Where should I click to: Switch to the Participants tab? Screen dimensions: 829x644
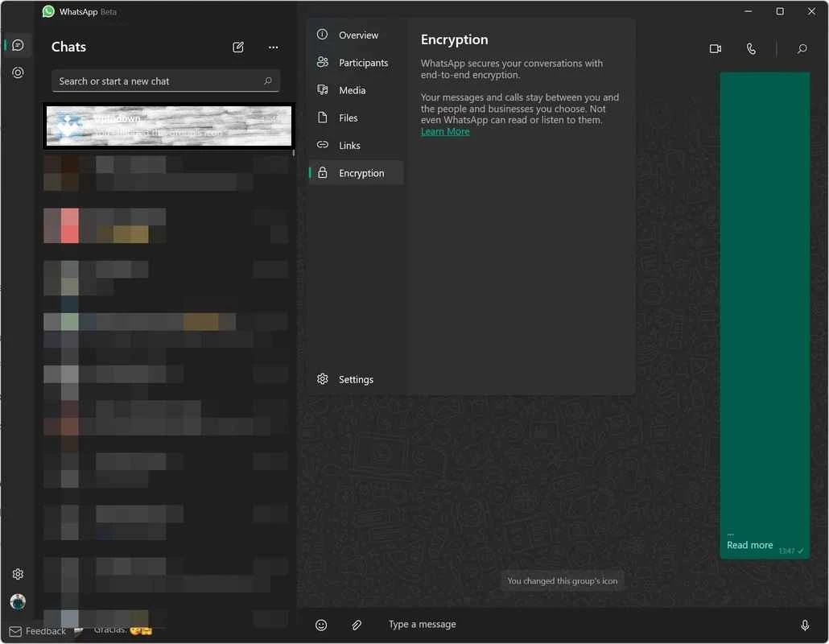pos(356,63)
